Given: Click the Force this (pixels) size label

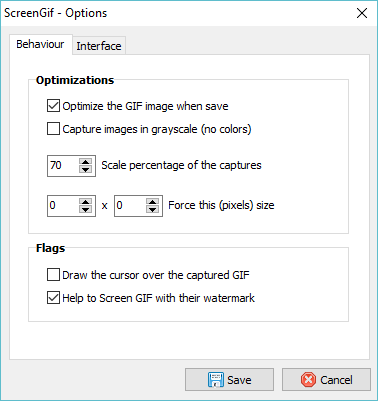Looking at the screenshot, I should tap(221, 205).
